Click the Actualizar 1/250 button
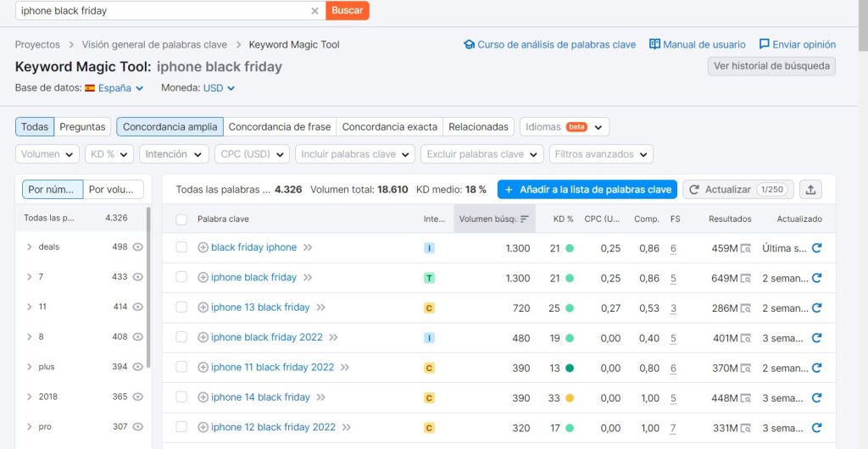 point(738,190)
